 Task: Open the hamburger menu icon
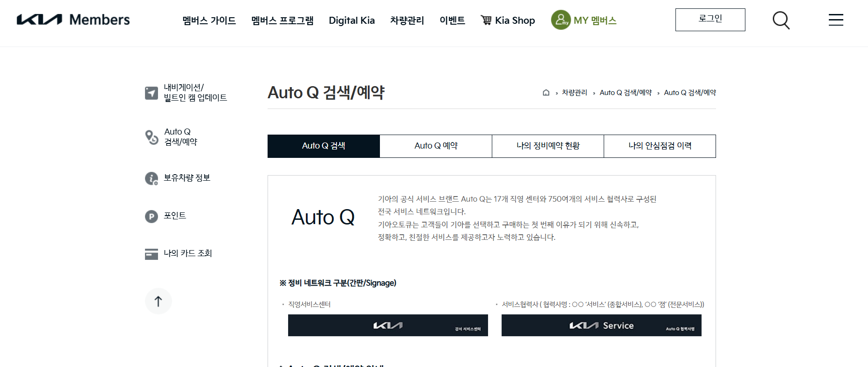[x=836, y=20]
